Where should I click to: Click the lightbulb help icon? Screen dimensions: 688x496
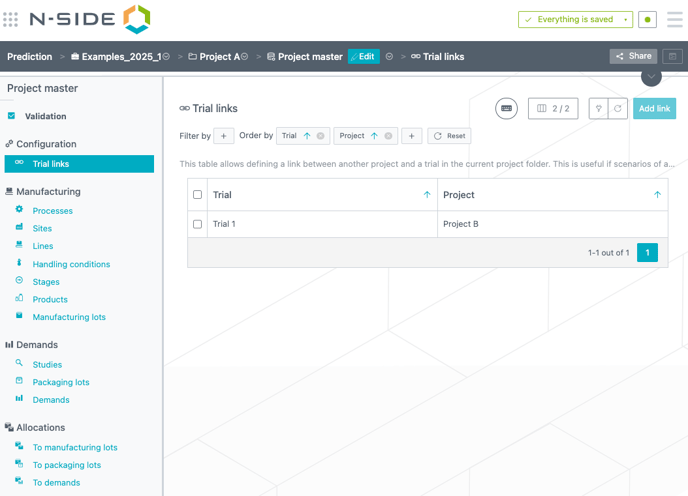click(x=599, y=108)
